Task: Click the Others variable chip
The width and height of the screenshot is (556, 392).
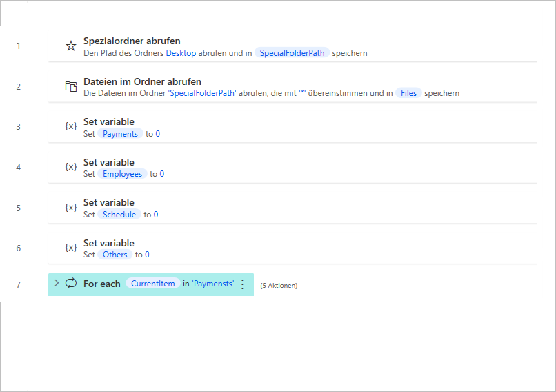Action: click(115, 255)
